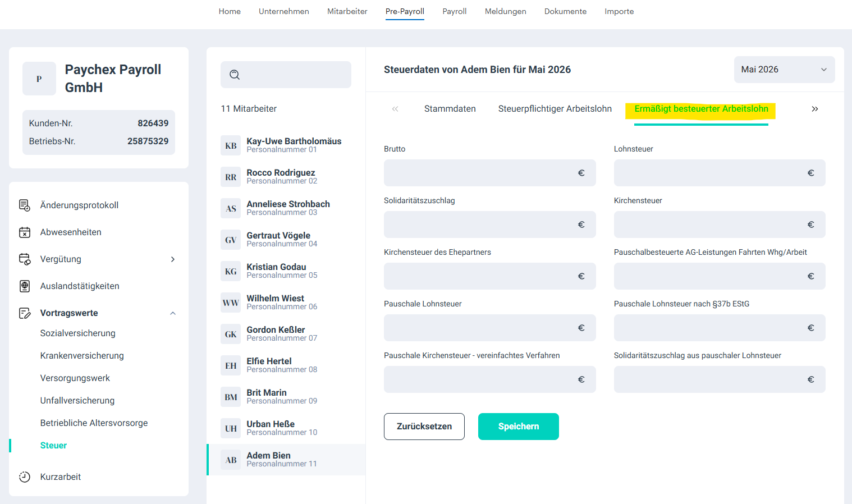Focus Pauschale Lohnsteuer nach §37b field
This screenshot has width=852, height=504.
pyautogui.click(x=720, y=328)
